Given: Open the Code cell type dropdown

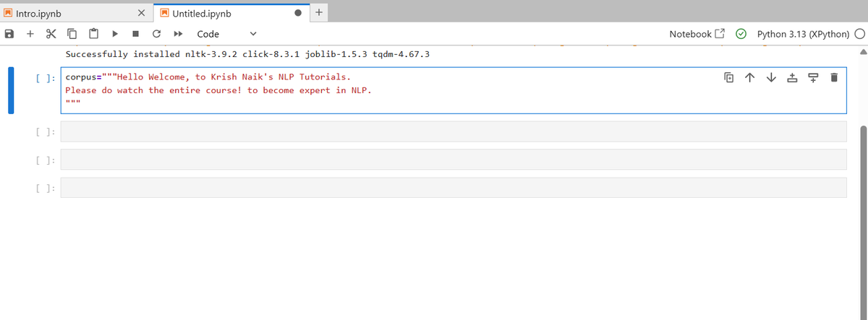Looking at the screenshot, I should coord(226,34).
